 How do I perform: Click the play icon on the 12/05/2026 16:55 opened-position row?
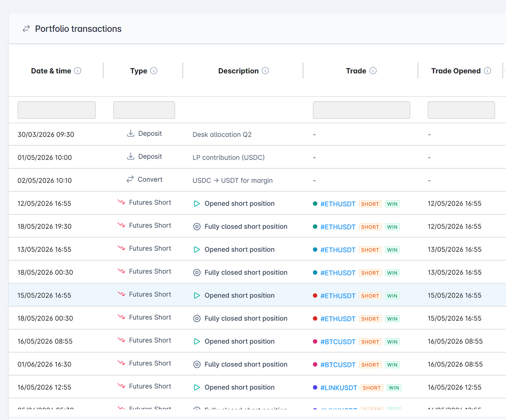click(x=197, y=204)
